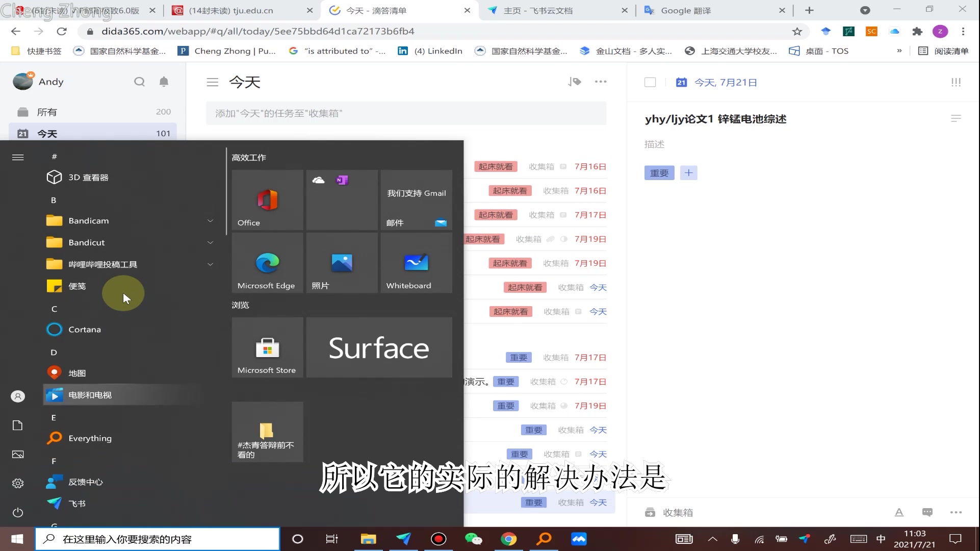Expand the Bandicut folder in the Start menu
This screenshot has width=980, height=551.
pos(210,242)
